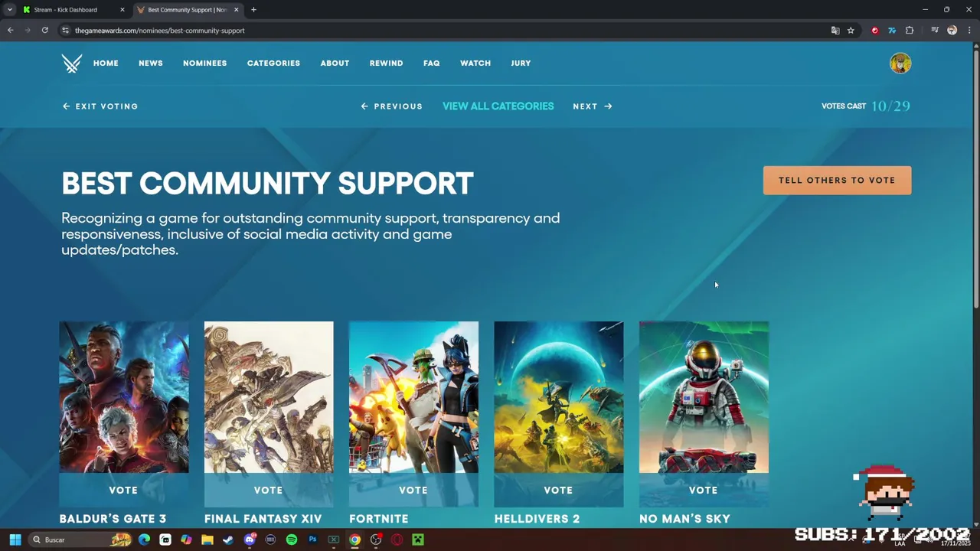Close the Best Community Support tab
980x551 pixels.
click(x=236, y=10)
